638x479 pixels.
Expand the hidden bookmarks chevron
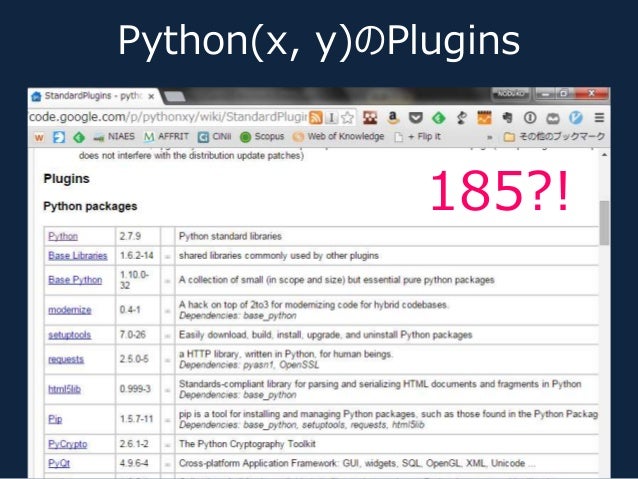[x=489, y=138]
